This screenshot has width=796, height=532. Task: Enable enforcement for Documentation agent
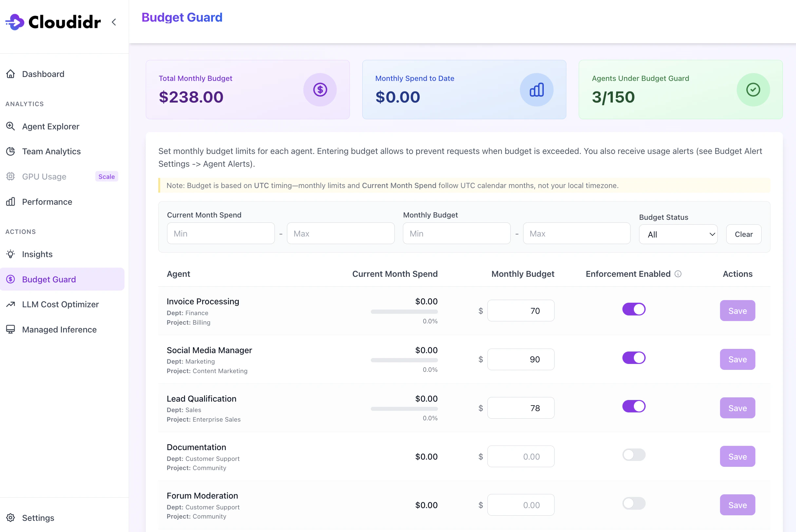634,455
